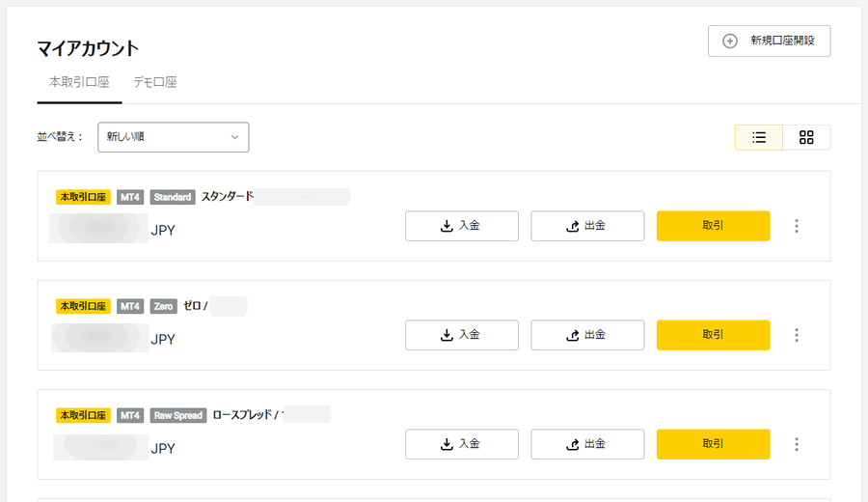Start trading on the Zero account
Viewport: 868px width, 502px height.
713,335
